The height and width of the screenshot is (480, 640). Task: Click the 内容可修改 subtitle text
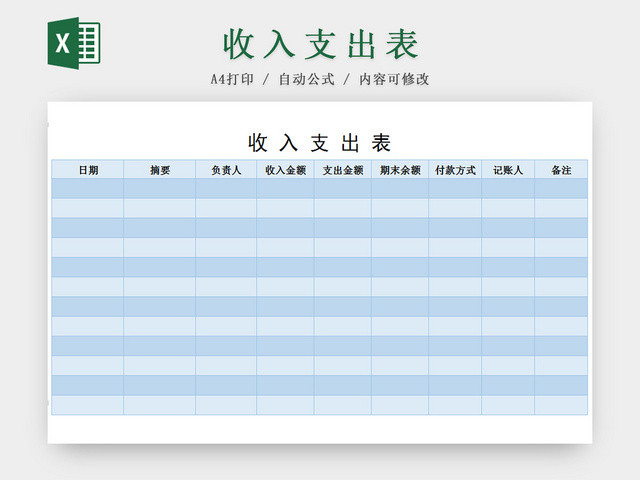394,79
